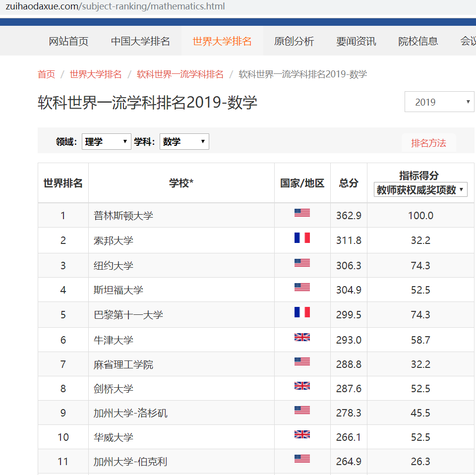The image size is (476, 475).
Task: Click the 普林斯顿大学 school name
Action: click(123, 216)
